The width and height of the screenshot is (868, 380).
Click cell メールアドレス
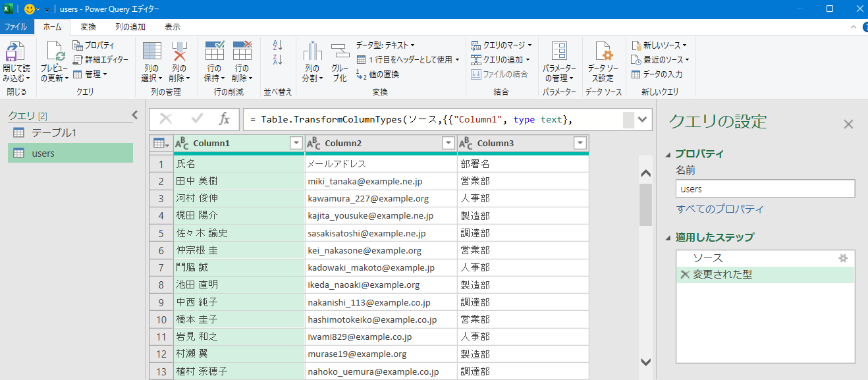[x=381, y=164]
